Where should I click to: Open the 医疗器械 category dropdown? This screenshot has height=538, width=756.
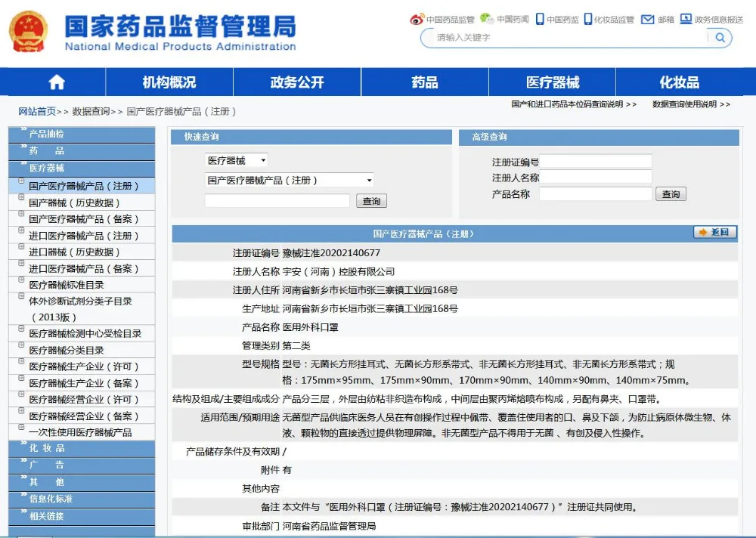236,160
